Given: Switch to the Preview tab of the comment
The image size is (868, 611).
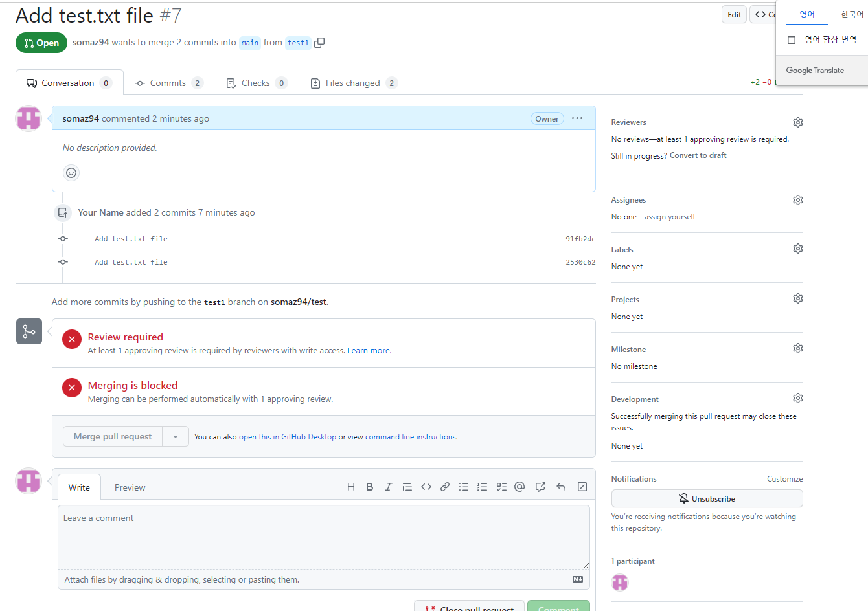Looking at the screenshot, I should (130, 487).
